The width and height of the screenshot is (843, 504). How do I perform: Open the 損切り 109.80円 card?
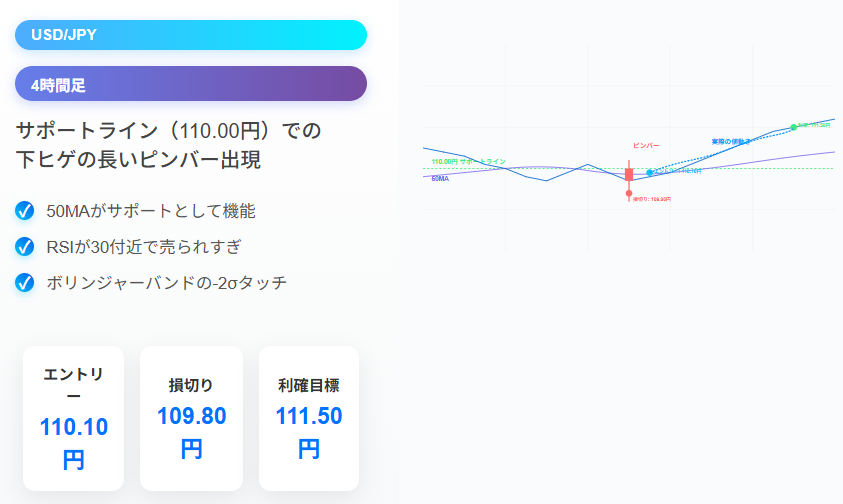[x=191, y=418]
